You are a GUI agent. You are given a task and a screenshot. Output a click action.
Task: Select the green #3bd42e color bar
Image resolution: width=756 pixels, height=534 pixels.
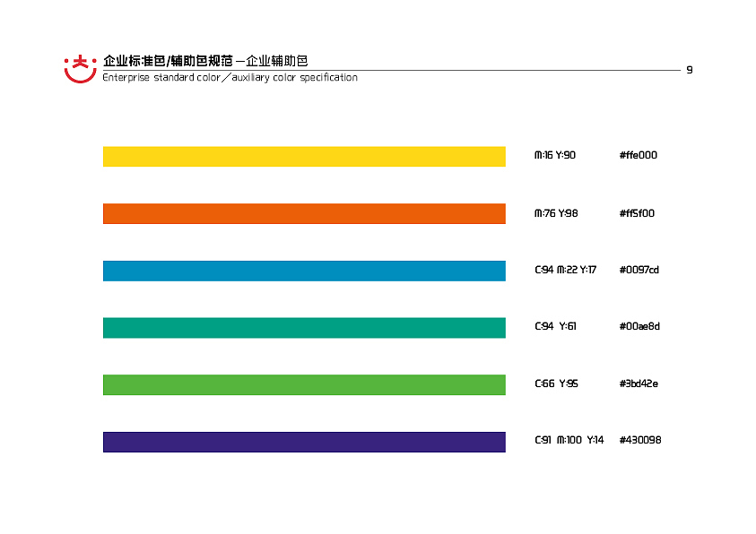304,383
